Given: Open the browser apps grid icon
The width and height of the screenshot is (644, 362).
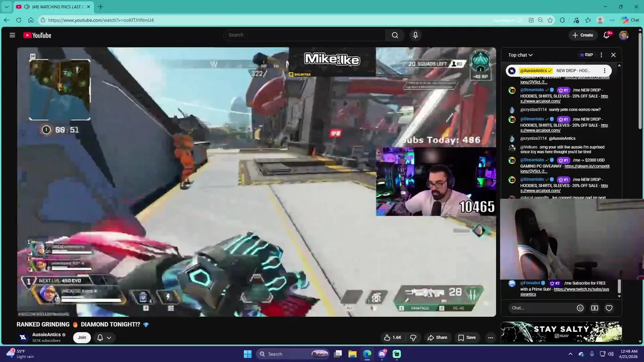Looking at the screenshot, I should pyautogui.click(x=531, y=20).
